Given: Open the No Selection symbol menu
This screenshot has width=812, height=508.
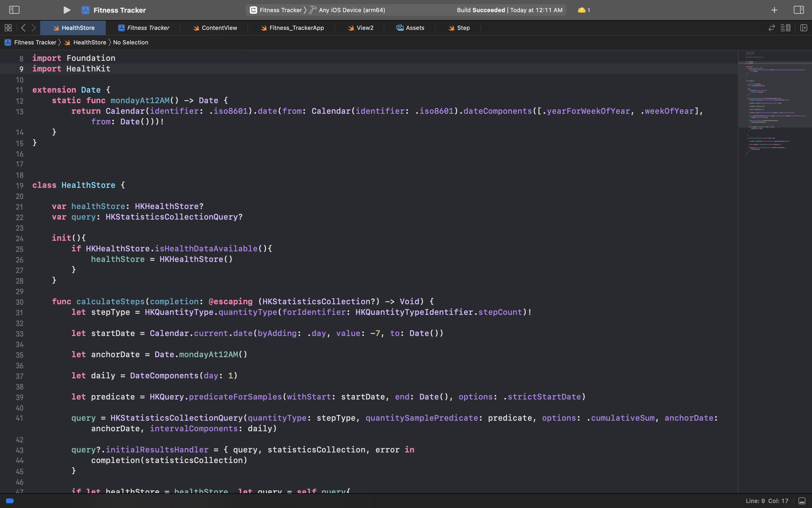Looking at the screenshot, I should tap(131, 42).
